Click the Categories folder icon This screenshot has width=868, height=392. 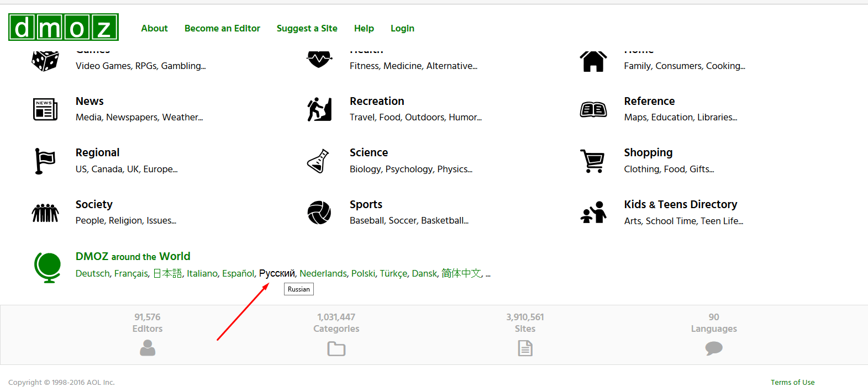(x=336, y=348)
